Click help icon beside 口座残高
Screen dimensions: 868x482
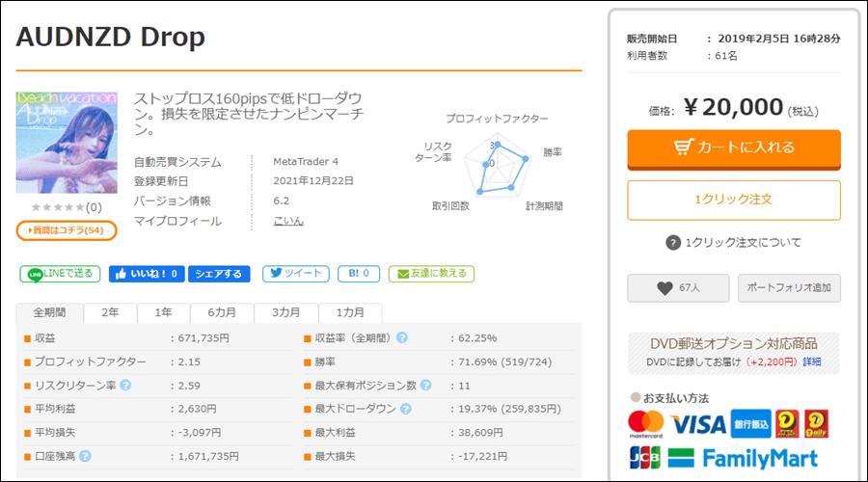click(x=85, y=456)
